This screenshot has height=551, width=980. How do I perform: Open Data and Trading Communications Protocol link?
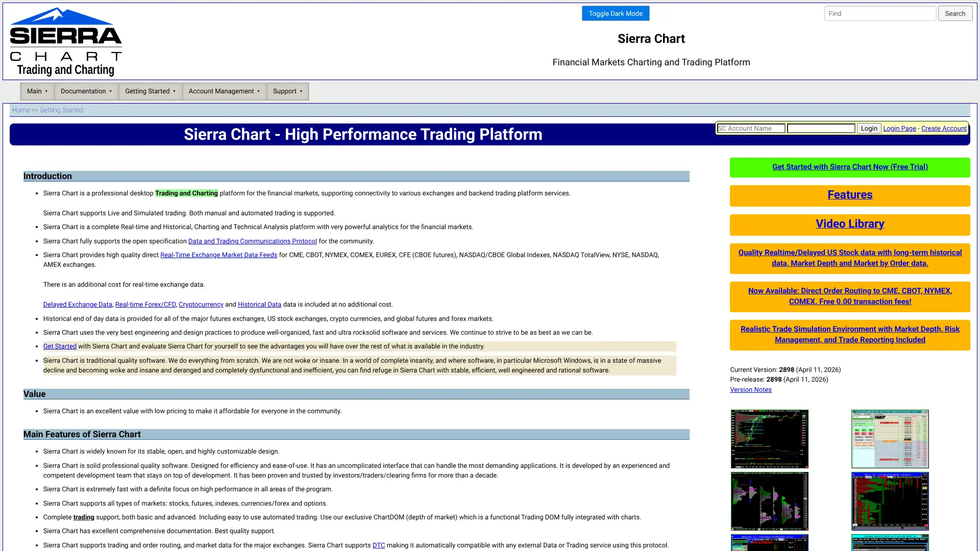(253, 241)
